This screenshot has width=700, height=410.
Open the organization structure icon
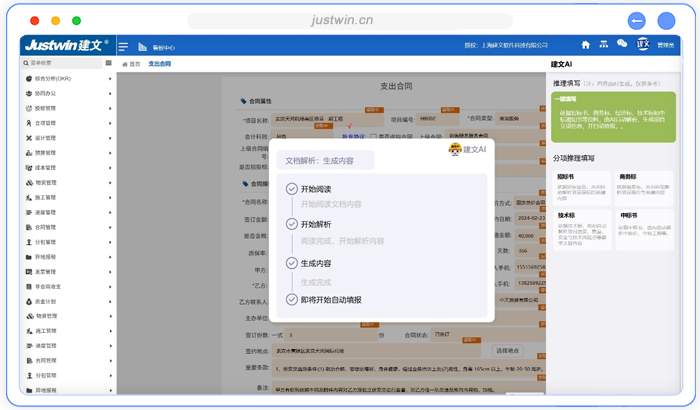coord(603,45)
